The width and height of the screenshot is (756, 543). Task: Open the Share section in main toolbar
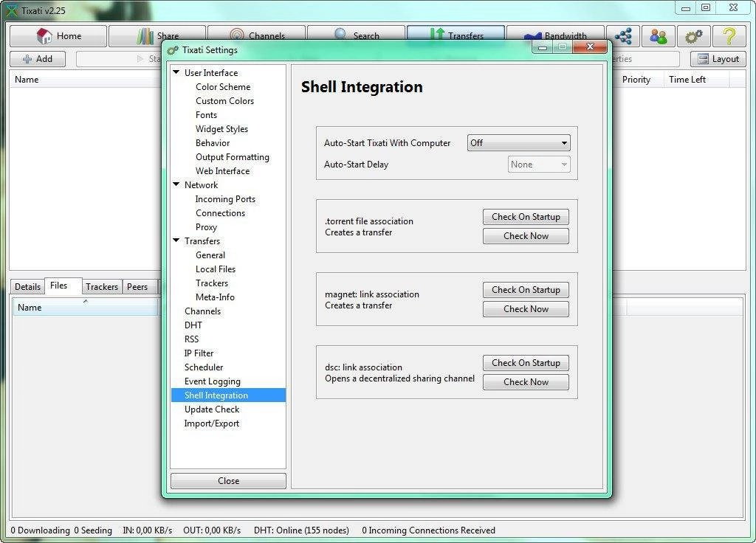tap(157, 35)
